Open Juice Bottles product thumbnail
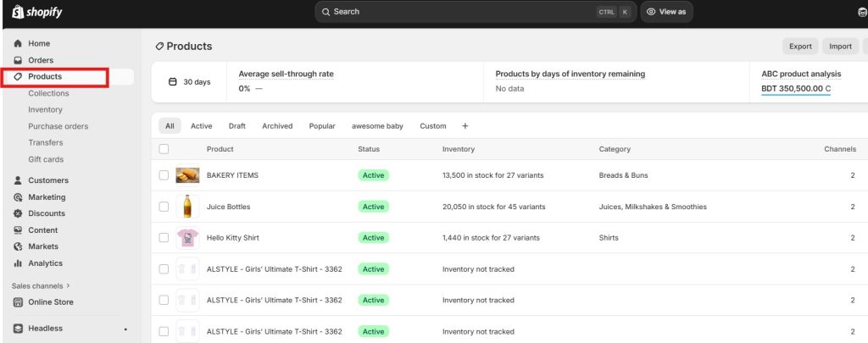The image size is (868, 343). click(187, 207)
